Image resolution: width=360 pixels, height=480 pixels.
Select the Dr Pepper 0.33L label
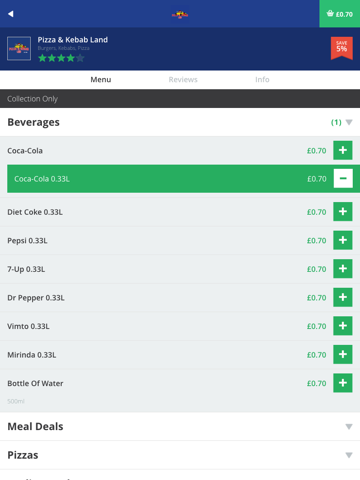click(x=36, y=298)
